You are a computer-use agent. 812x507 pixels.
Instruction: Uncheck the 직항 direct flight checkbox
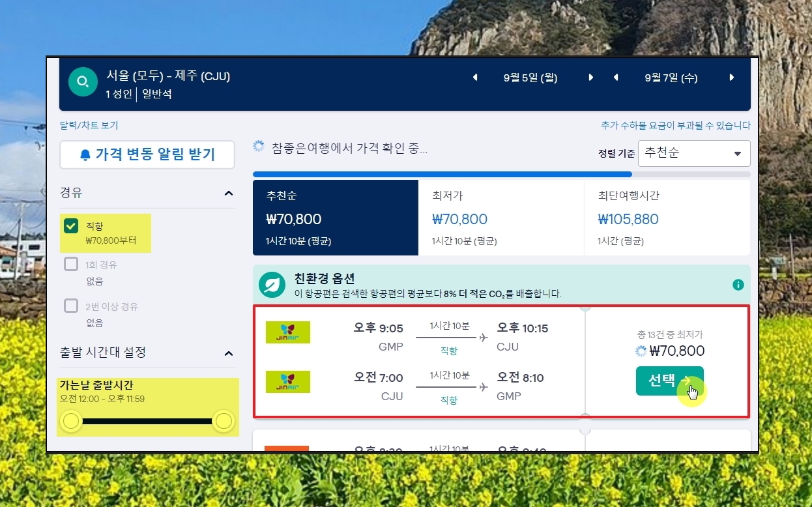coord(72,226)
